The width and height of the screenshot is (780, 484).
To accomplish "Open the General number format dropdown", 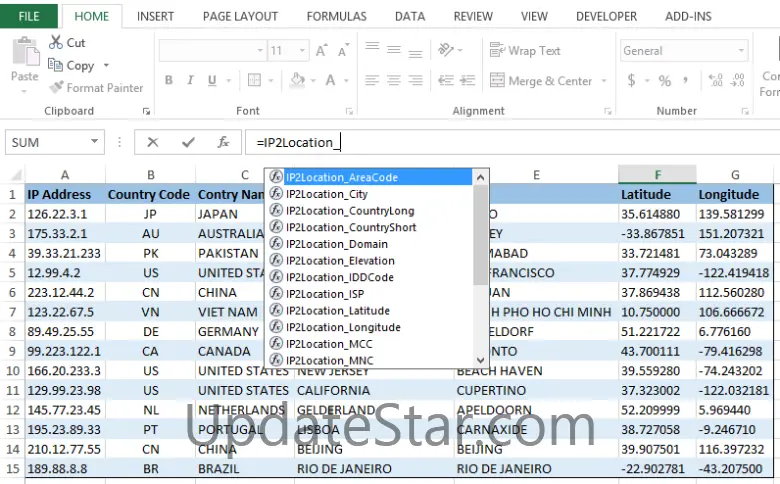I will pyautogui.click(x=741, y=50).
